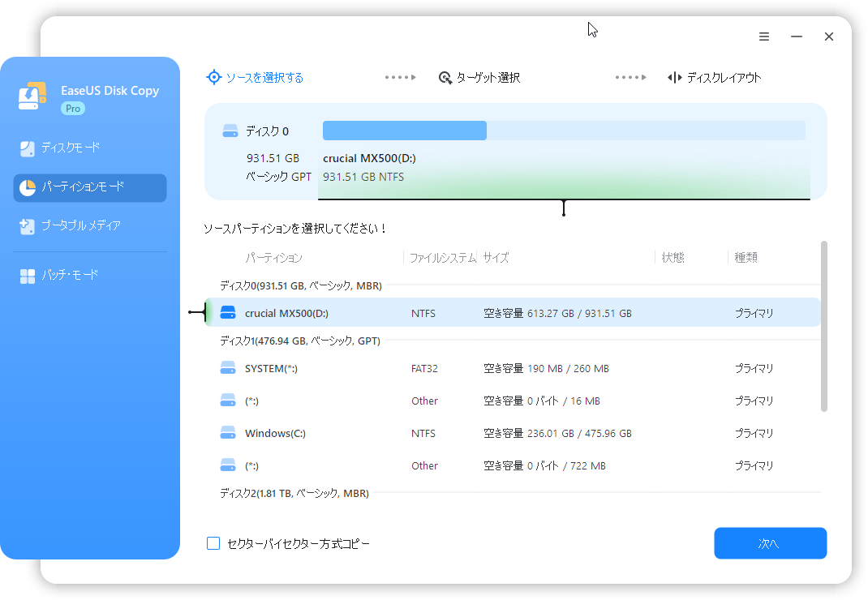Click プライマリ in the Windows(C:) row
The height and width of the screenshot is (600, 868).
pos(754,434)
